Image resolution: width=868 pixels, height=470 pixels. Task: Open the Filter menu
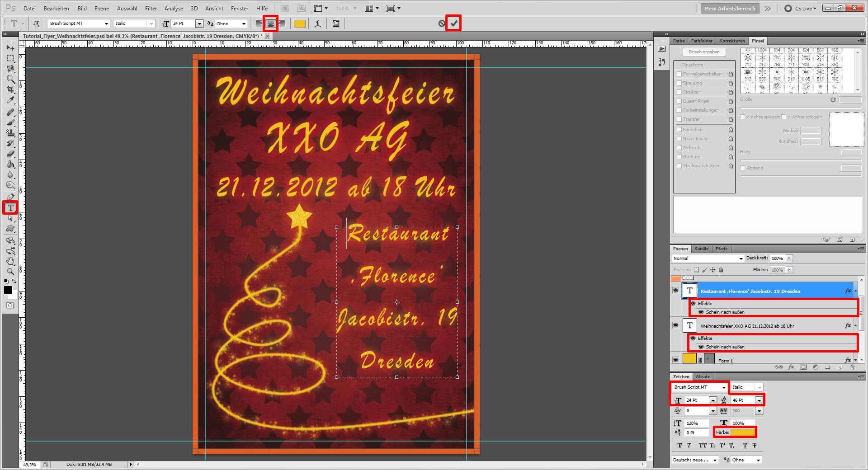[x=151, y=8]
